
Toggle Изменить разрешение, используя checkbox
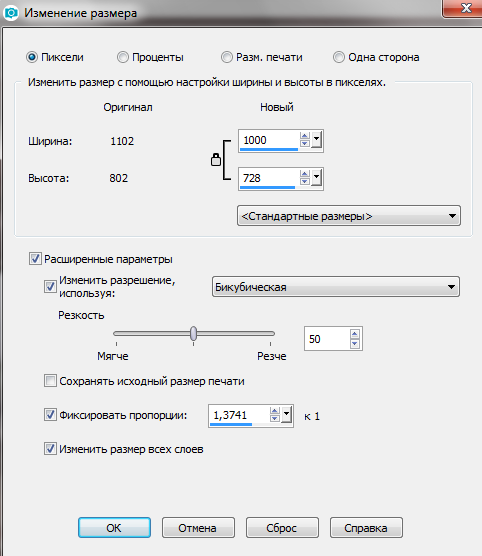(x=50, y=286)
